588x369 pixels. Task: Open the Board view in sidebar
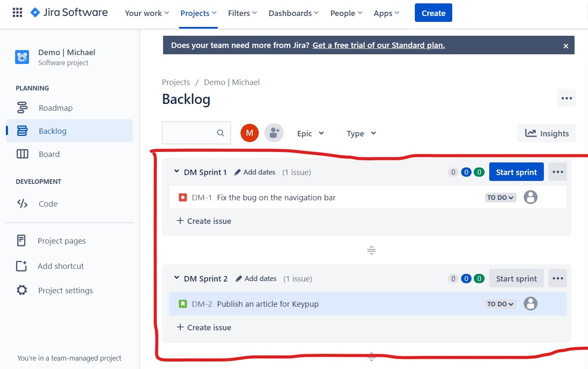click(49, 154)
